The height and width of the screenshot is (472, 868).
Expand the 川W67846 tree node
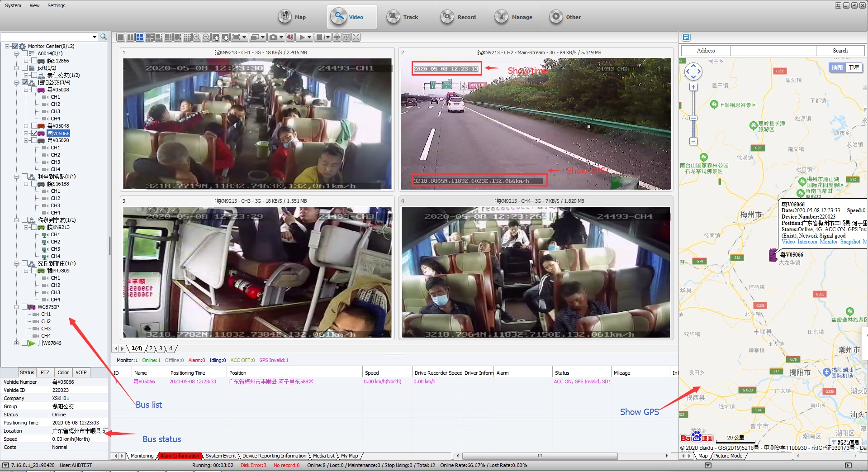pos(17,343)
